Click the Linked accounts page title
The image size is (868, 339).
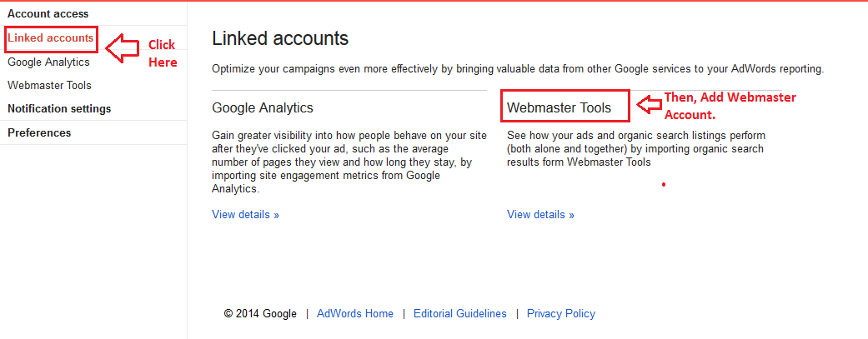point(280,38)
